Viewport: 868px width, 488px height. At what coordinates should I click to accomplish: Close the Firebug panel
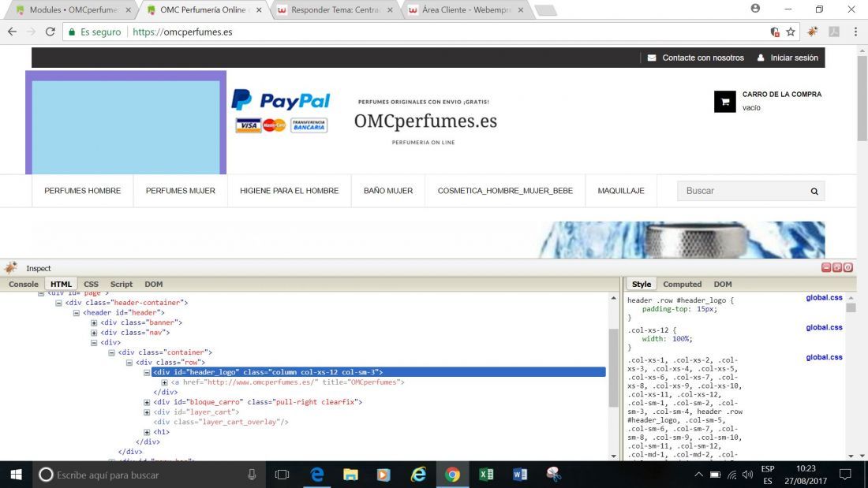tap(847, 267)
